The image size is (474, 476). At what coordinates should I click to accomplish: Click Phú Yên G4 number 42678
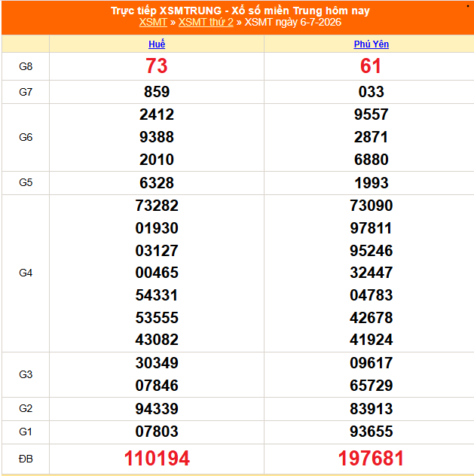371,318
